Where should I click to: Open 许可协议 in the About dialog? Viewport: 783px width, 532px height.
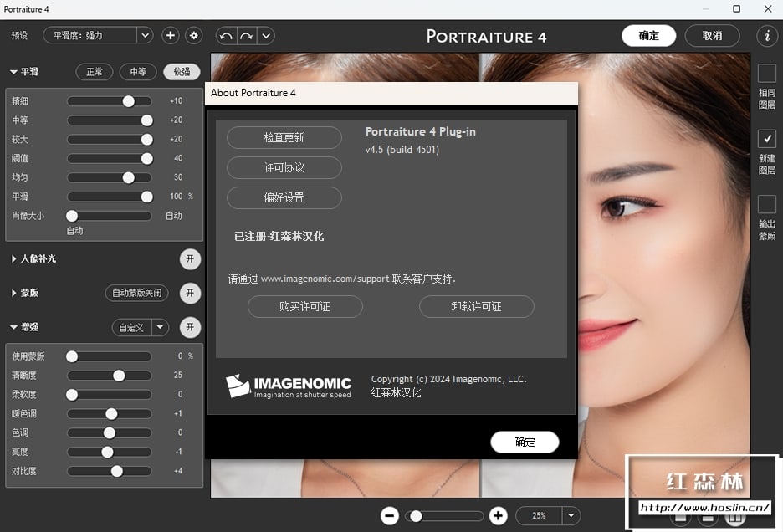[x=284, y=167]
